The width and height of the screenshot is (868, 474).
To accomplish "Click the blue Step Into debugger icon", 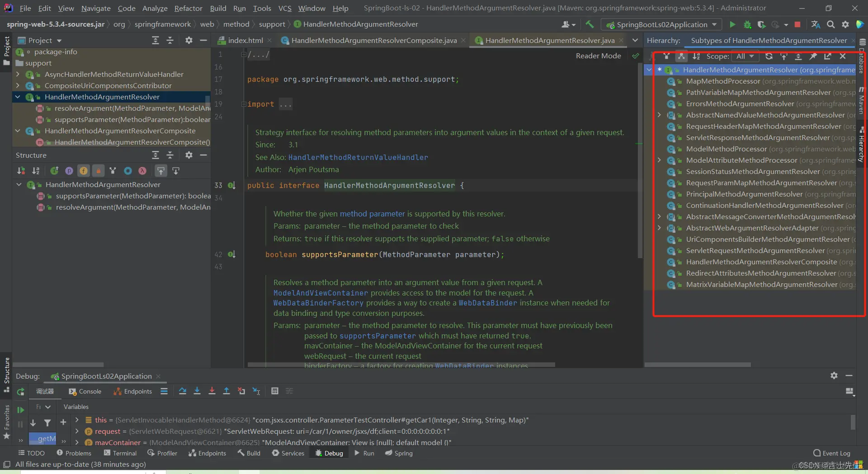I will [197, 391].
